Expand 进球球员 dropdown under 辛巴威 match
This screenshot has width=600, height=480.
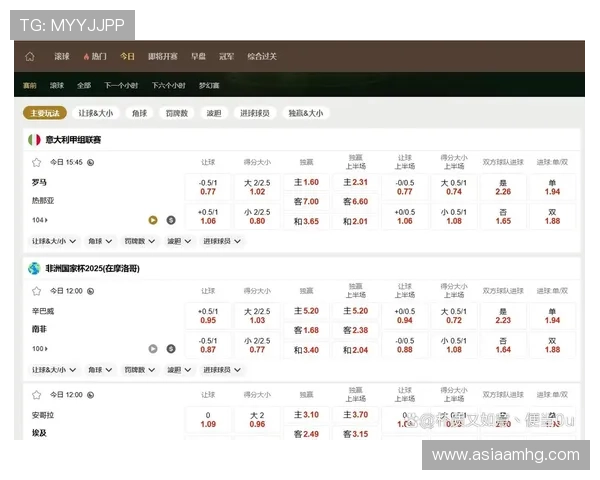(222, 370)
